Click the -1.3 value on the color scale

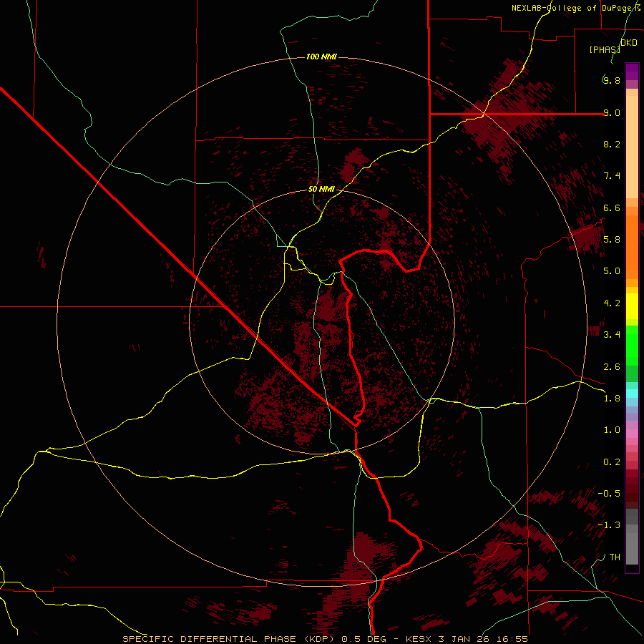coord(609,525)
